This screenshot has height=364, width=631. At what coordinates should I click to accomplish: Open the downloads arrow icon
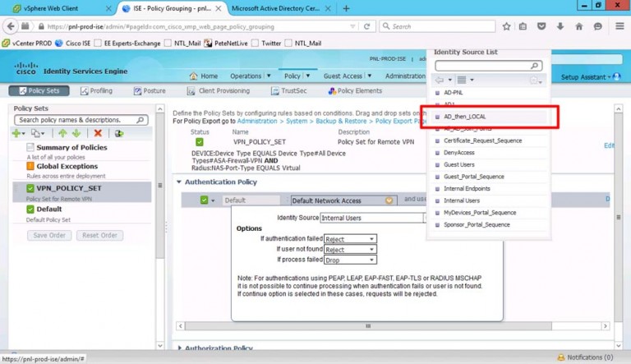560,26
